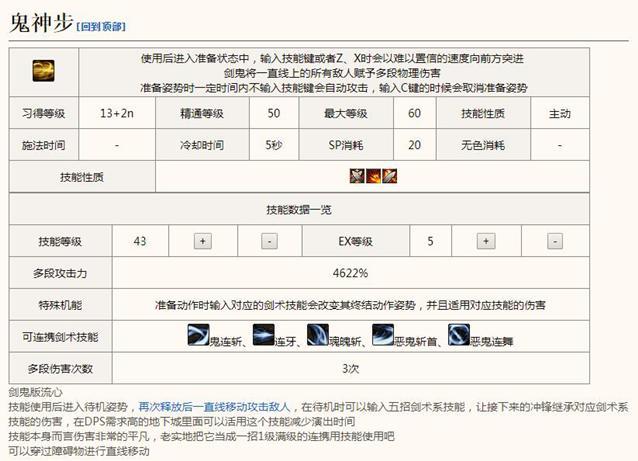Viewport: 638px width, 461px height.
Task: Click the 技能等级 label cell
Action: 60,241
